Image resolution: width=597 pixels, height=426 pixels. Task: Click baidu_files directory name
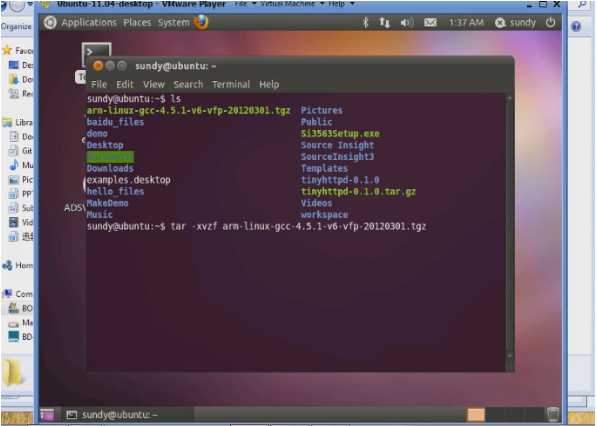click(x=115, y=122)
